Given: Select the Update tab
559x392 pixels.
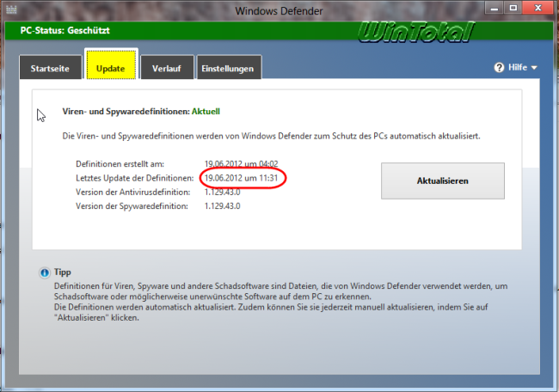Looking at the screenshot, I should [x=111, y=64].
